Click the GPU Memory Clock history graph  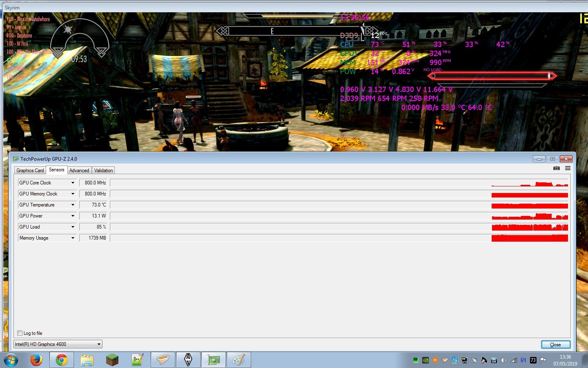point(339,194)
